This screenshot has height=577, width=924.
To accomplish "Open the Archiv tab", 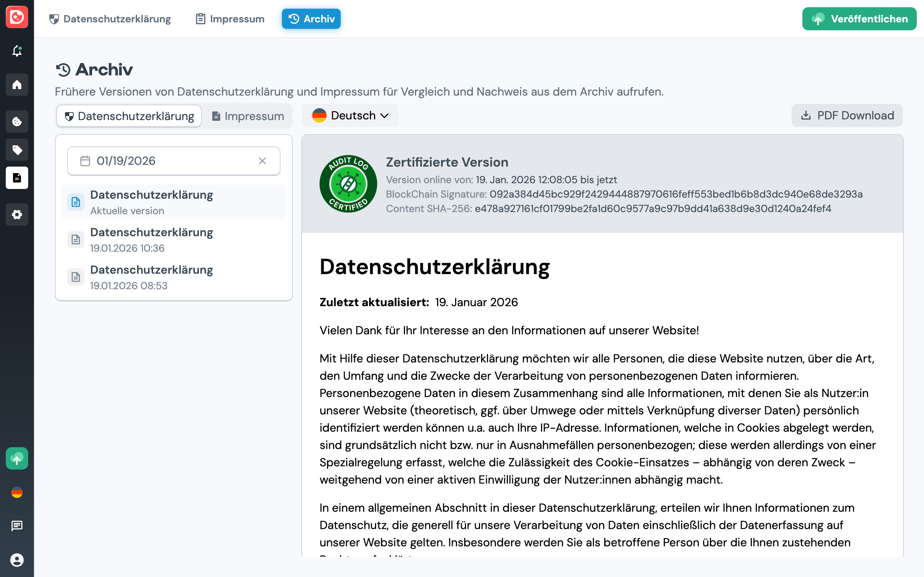I will (311, 18).
